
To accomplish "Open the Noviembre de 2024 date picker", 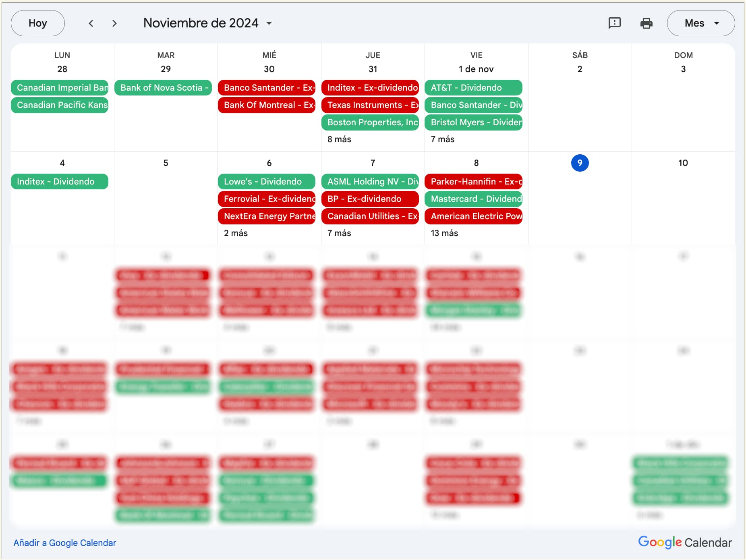I will tap(208, 23).
